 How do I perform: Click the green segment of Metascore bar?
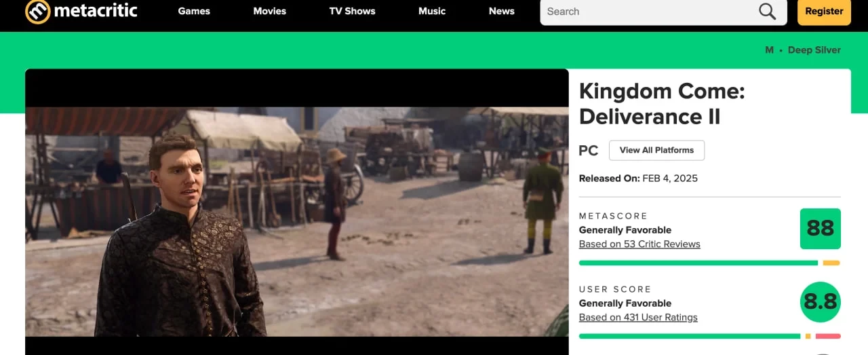point(698,263)
